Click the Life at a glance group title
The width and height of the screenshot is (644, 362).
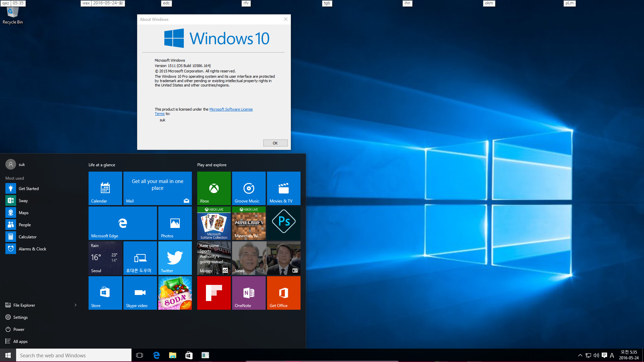[x=102, y=165]
